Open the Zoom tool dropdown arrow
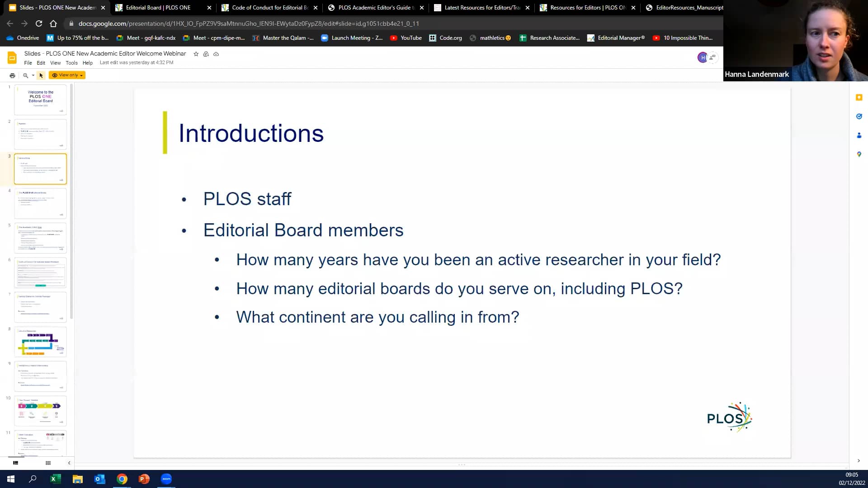868x488 pixels. coord(33,75)
